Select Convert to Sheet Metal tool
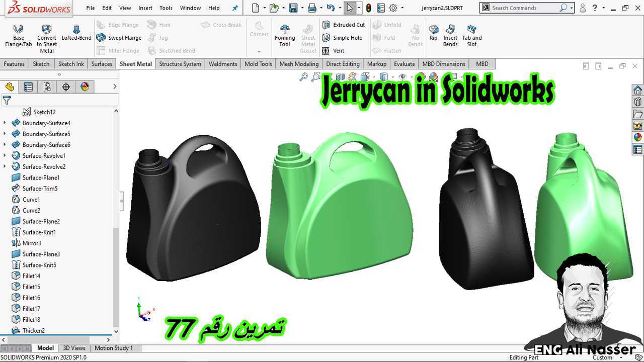This screenshot has height=362, width=644. point(47,39)
